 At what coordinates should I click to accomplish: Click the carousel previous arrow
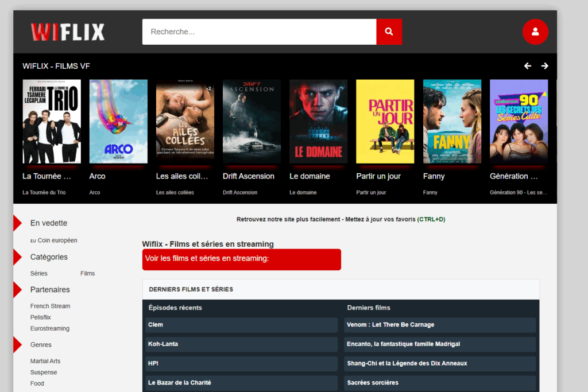(x=528, y=66)
